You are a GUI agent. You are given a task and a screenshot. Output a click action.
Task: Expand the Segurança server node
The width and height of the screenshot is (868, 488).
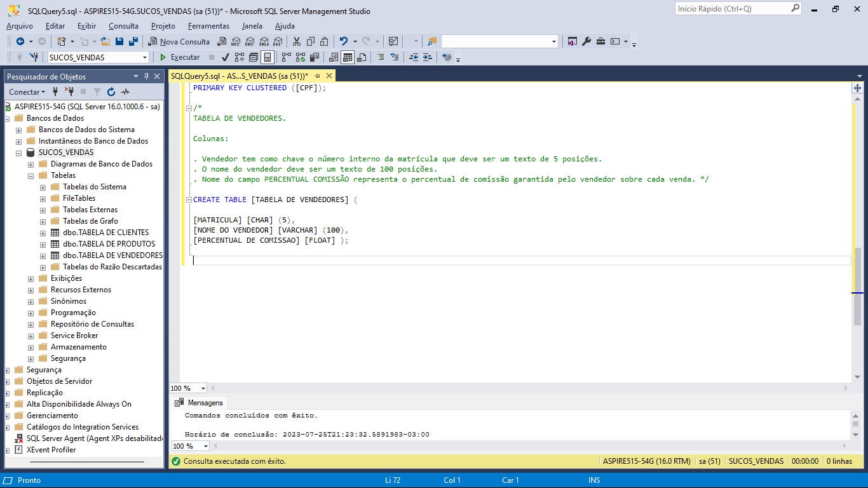click(8, 370)
